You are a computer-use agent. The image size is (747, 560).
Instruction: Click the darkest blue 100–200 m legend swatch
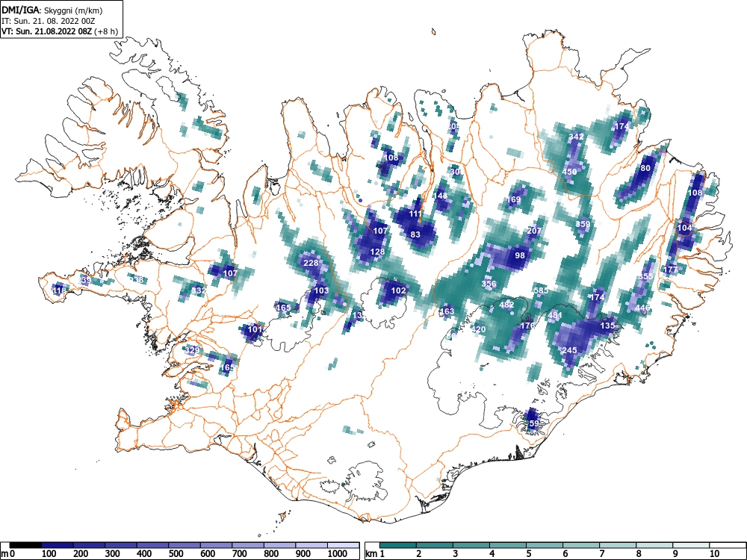(x=58, y=545)
